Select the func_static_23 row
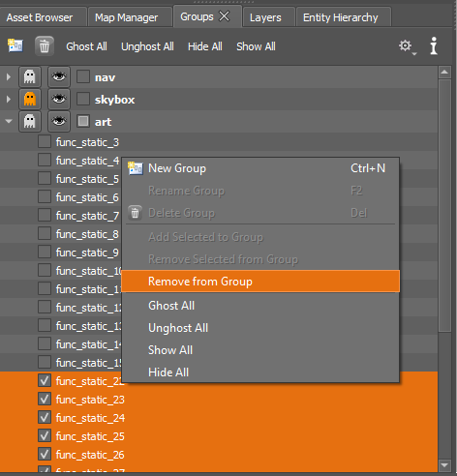Image resolution: width=457 pixels, height=476 pixels. pyautogui.click(x=219, y=400)
